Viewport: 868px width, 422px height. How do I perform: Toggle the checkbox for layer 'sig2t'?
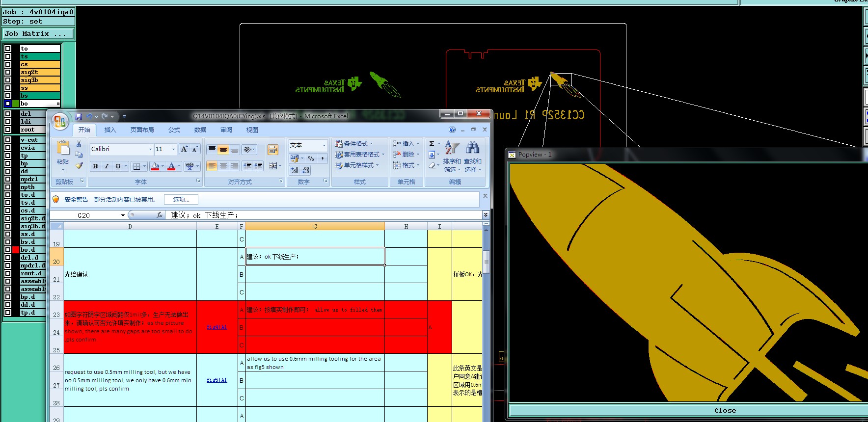coord(8,72)
